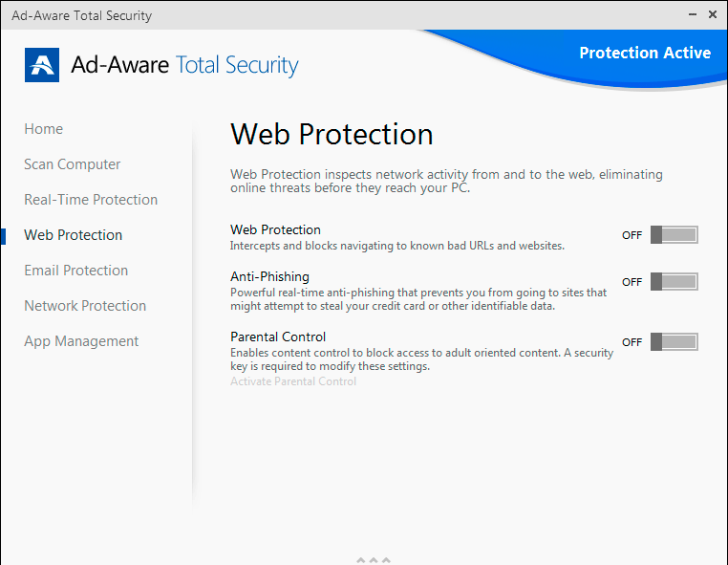Navigate to Network Protection

[85, 306]
